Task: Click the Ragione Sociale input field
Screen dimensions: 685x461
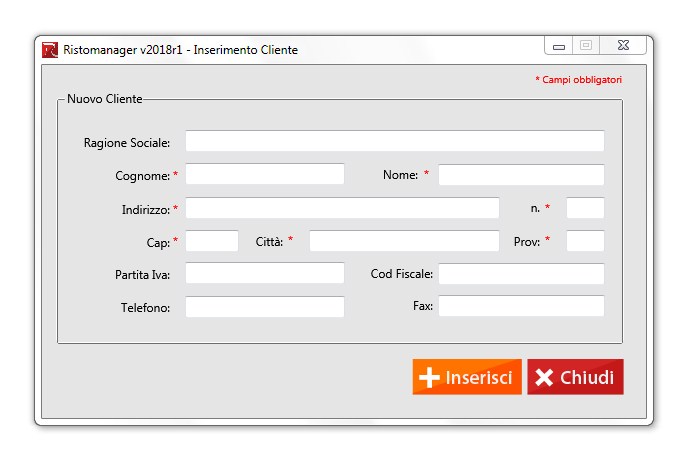Action: [x=395, y=141]
